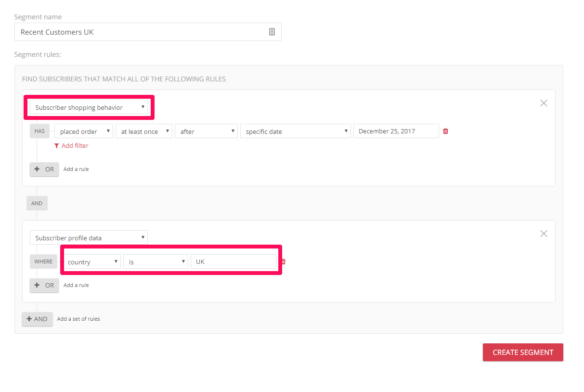Click the UK value input field
The image size is (584, 392).
234,261
